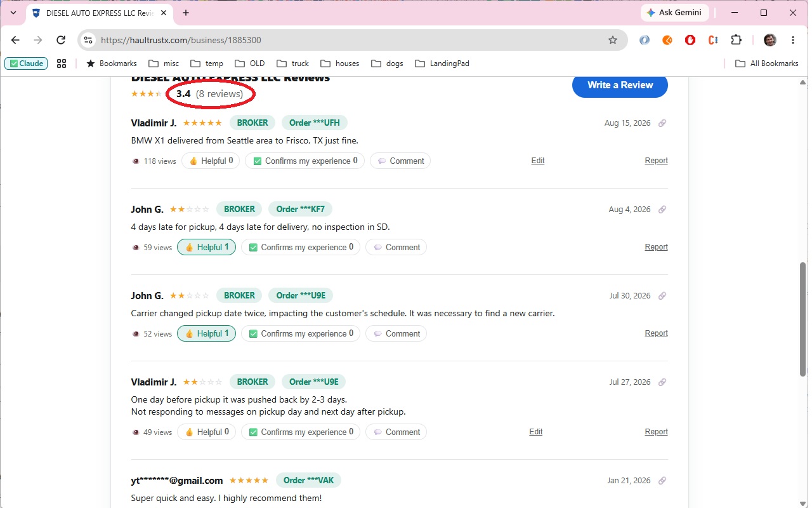Open the Chrome profile avatar

(769, 40)
